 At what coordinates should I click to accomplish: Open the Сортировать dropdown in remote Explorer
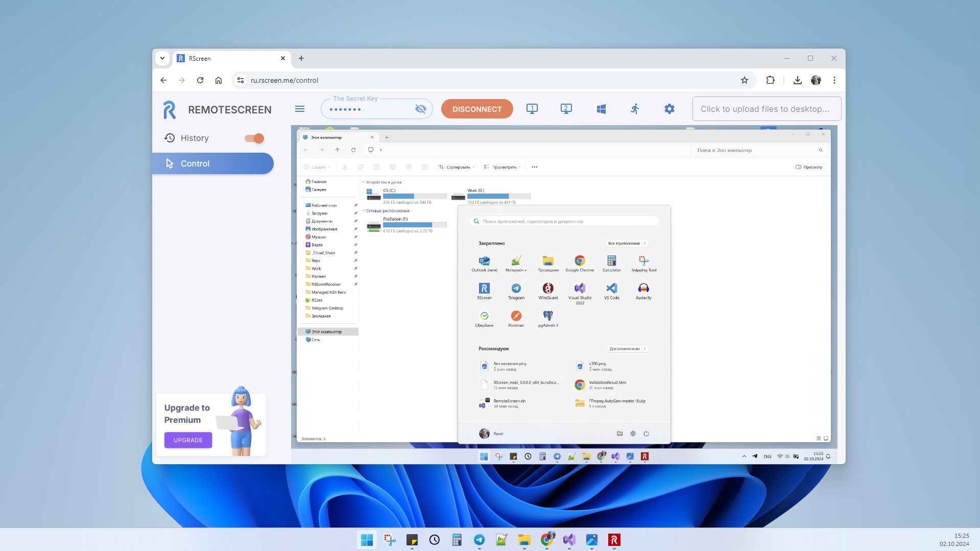[x=457, y=167]
